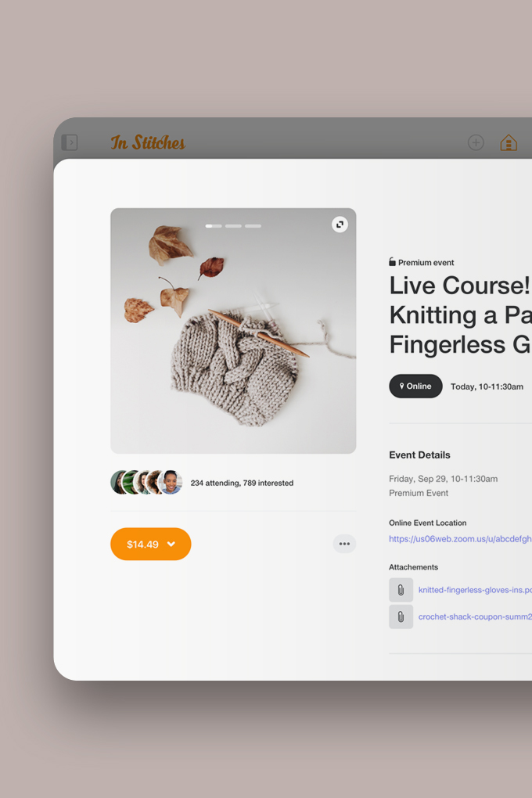
Task: Select the second image carousel indicator
Action: pos(233,226)
